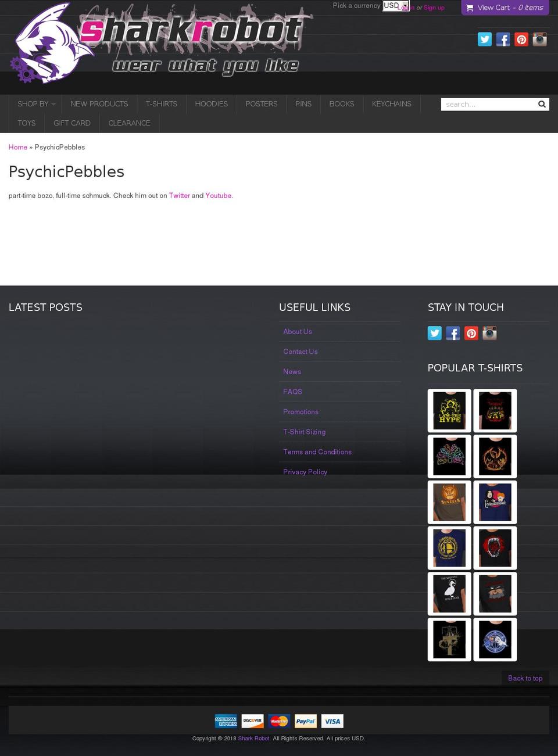Click the Twitter icon under Stay In Touch
Screen dimensions: 558x756
[x=435, y=333]
